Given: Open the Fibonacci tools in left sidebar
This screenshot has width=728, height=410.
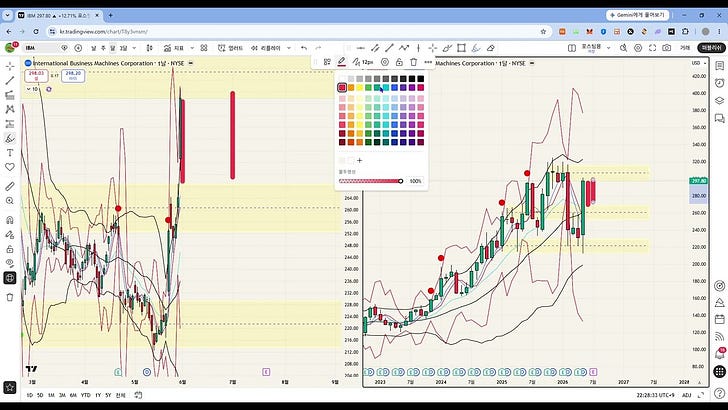Looking at the screenshot, I should (10, 95).
